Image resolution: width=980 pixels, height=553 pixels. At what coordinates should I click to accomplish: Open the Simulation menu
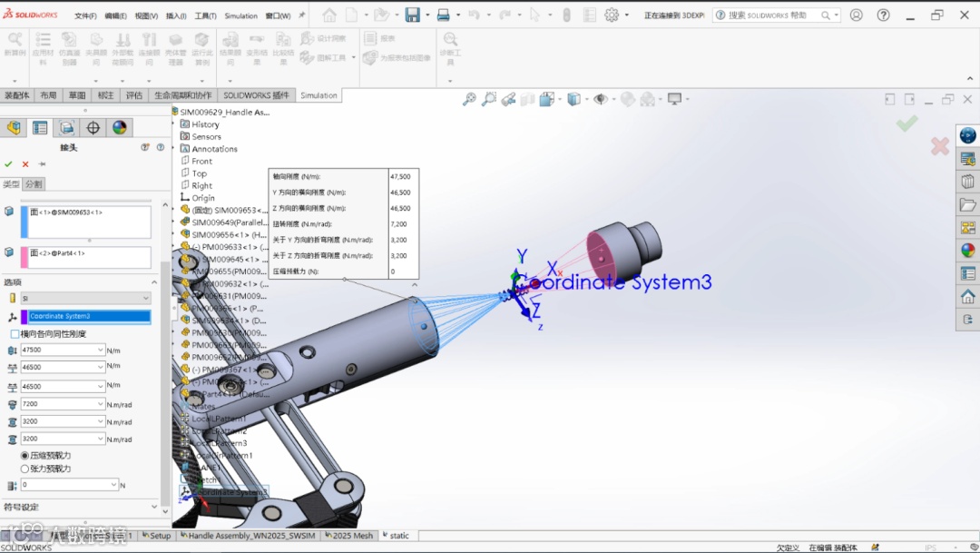240,15
